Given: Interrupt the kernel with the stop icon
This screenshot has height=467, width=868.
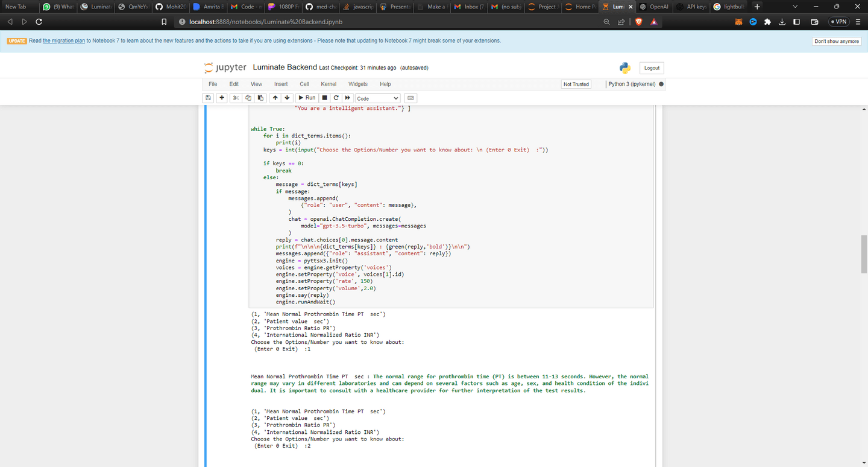Looking at the screenshot, I should (x=324, y=98).
